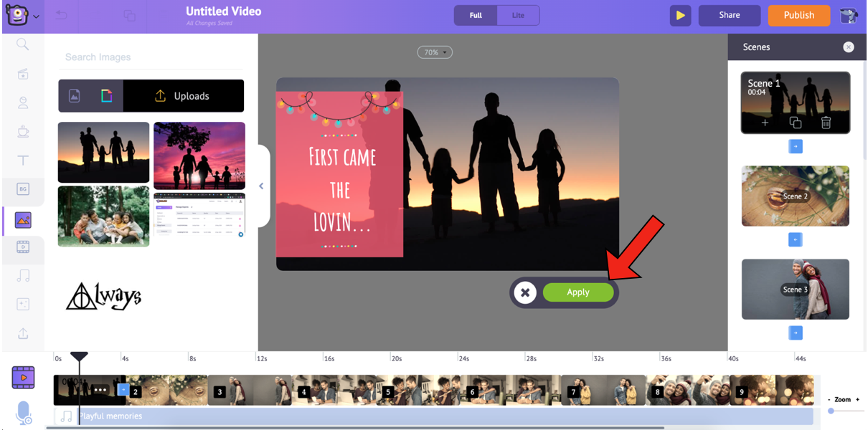Open the music library in sidebar

[x=23, y=276]
